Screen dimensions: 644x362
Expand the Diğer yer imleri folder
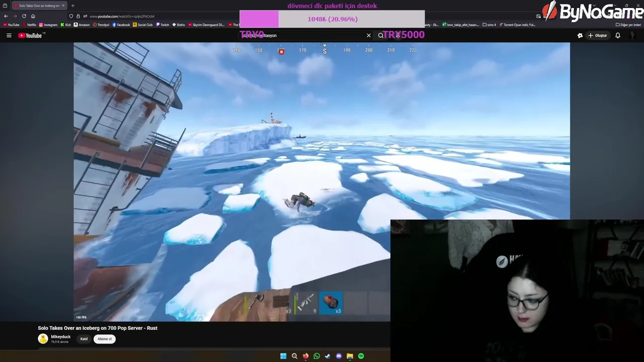tap(628, 25)
